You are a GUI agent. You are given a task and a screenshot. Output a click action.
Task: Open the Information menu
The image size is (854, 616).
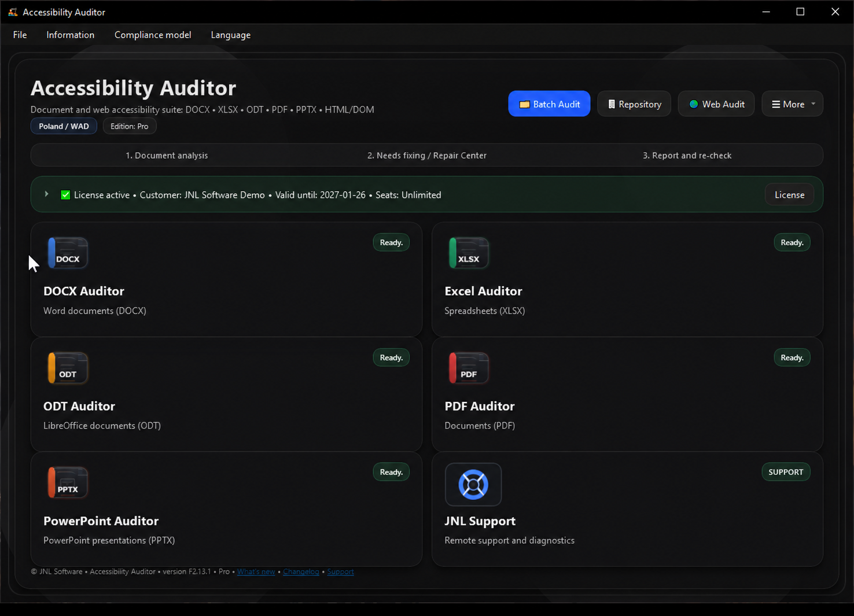[71, 35]
